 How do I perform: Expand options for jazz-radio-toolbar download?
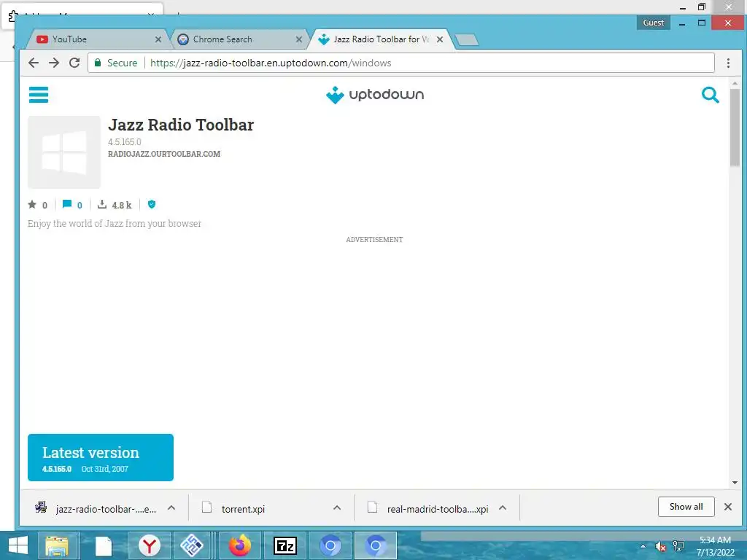(171, 508)
